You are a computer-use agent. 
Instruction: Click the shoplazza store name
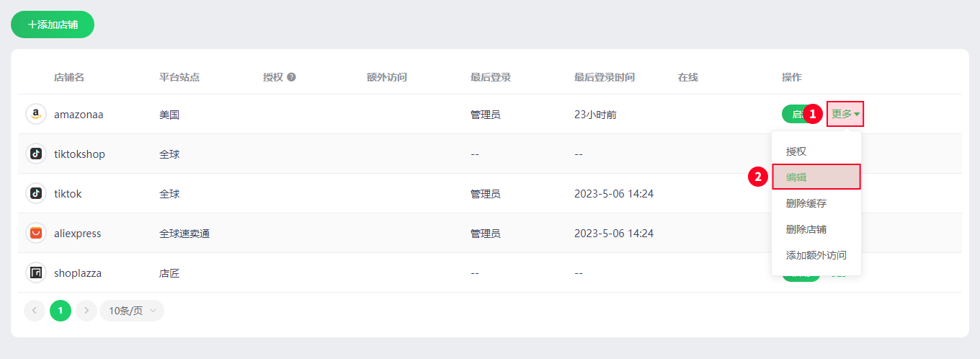click(78, 273)
